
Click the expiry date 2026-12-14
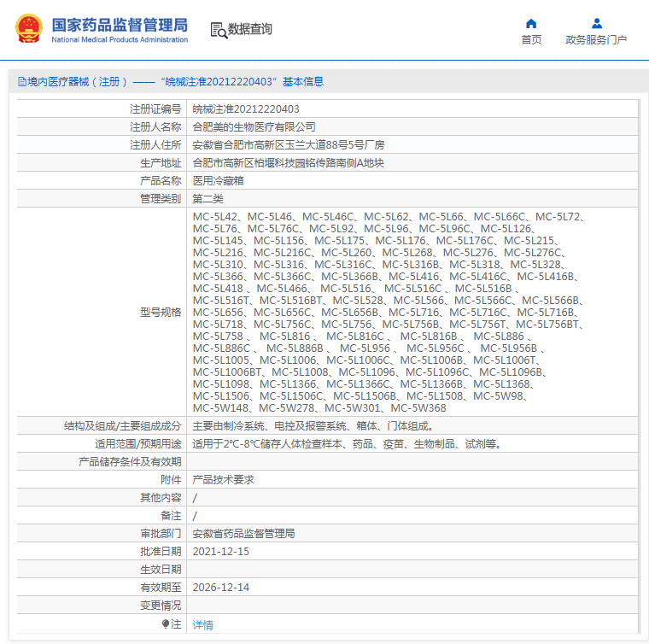tap(221, 588)
